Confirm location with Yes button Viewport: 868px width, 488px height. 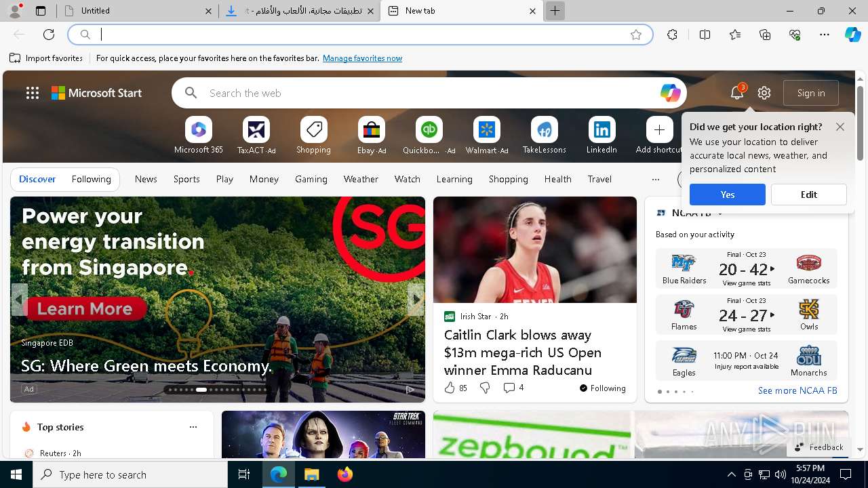[x=728, y=195]
